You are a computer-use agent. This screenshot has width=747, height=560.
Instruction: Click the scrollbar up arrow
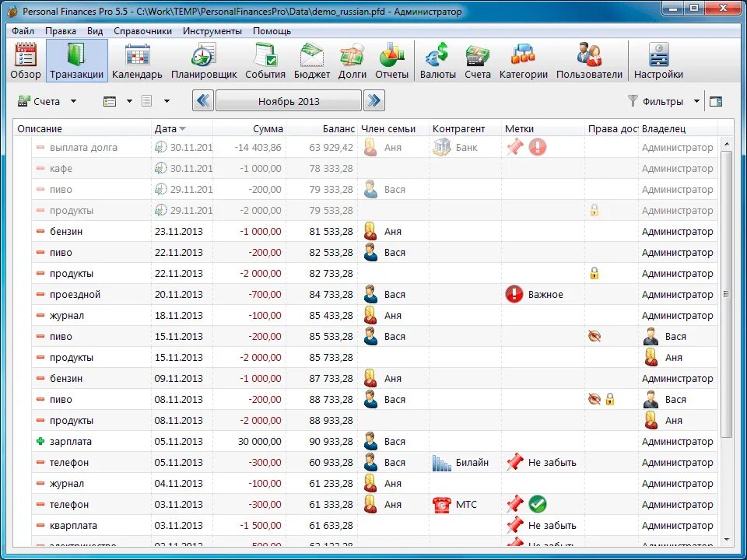(x=726, y=143)
